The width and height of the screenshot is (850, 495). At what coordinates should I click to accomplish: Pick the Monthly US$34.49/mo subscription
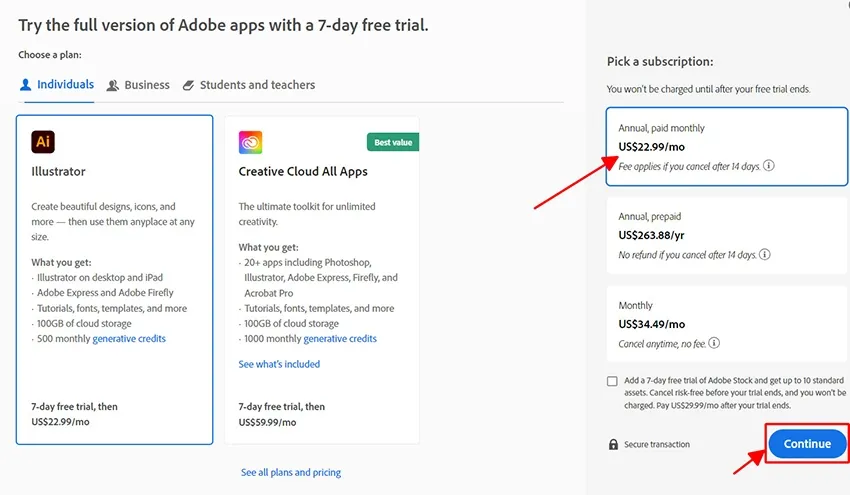click(726, 324)
